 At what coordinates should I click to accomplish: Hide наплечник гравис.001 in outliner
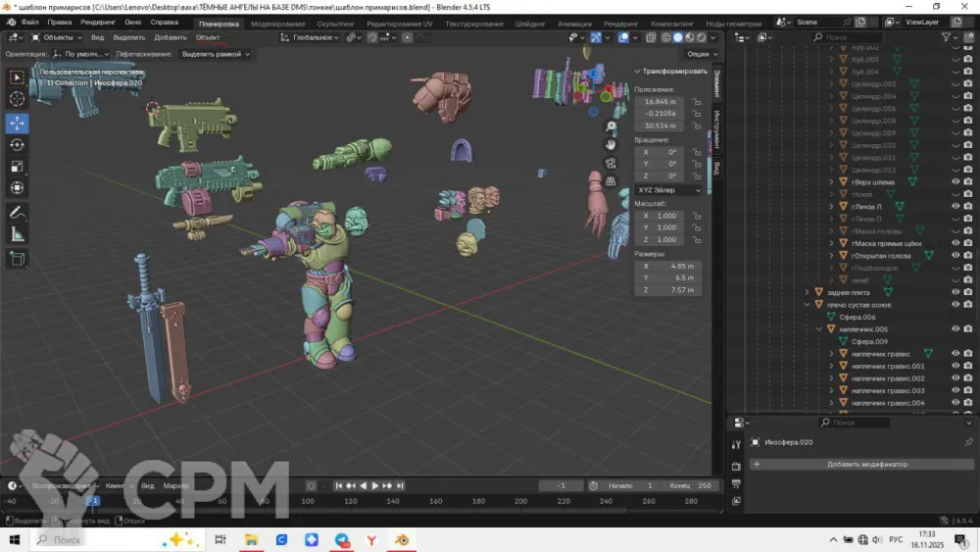click(x=955, y=366)
